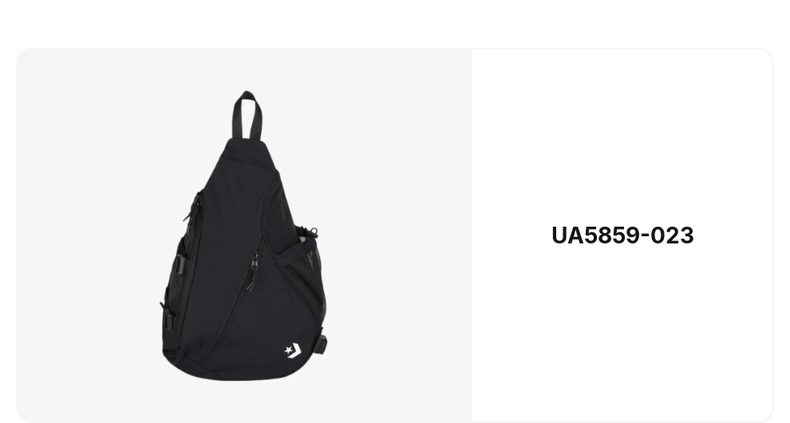The image size is (790, 423).
Task: Click the gray background left of the bag
Action: [86, 236]
